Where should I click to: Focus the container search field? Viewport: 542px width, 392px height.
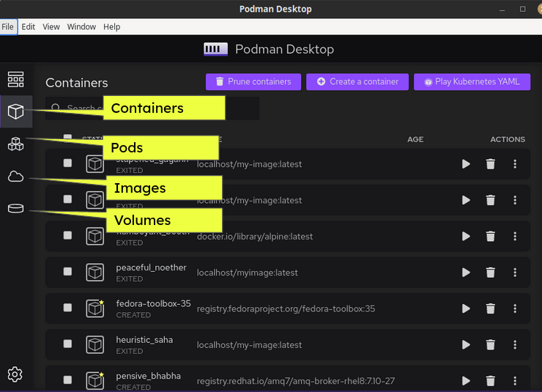click(152, 108)
